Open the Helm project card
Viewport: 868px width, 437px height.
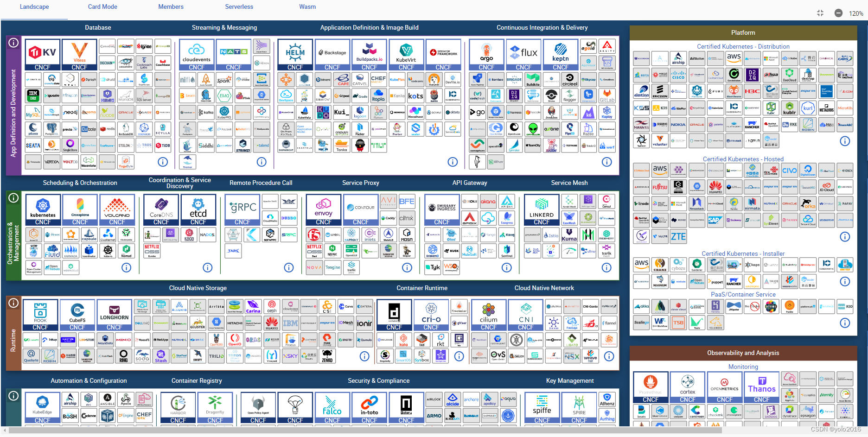[295, 55]
